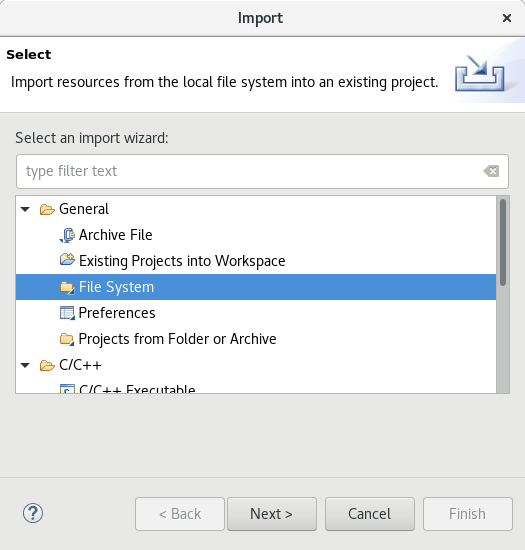This screenshot has height=550, width=525.
Task: Collapse the C/C++ category arrow
Action: click(25, 365)
